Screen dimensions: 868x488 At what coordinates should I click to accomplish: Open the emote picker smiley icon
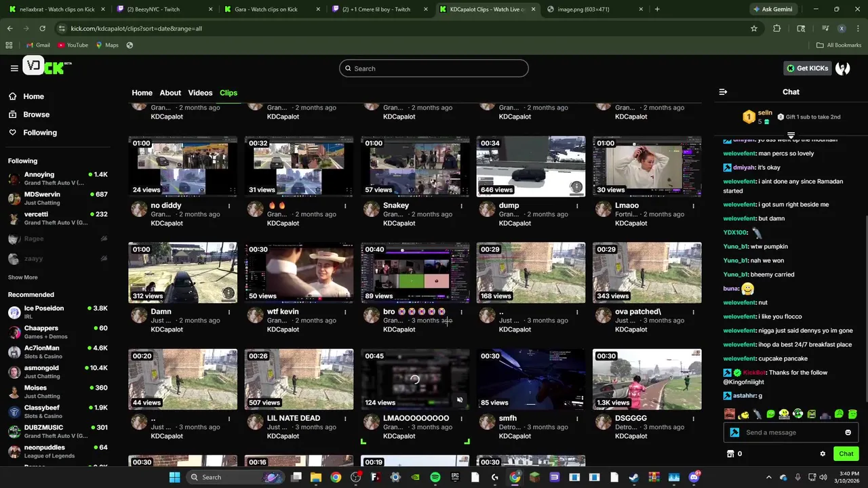click(x=848, y=432)
